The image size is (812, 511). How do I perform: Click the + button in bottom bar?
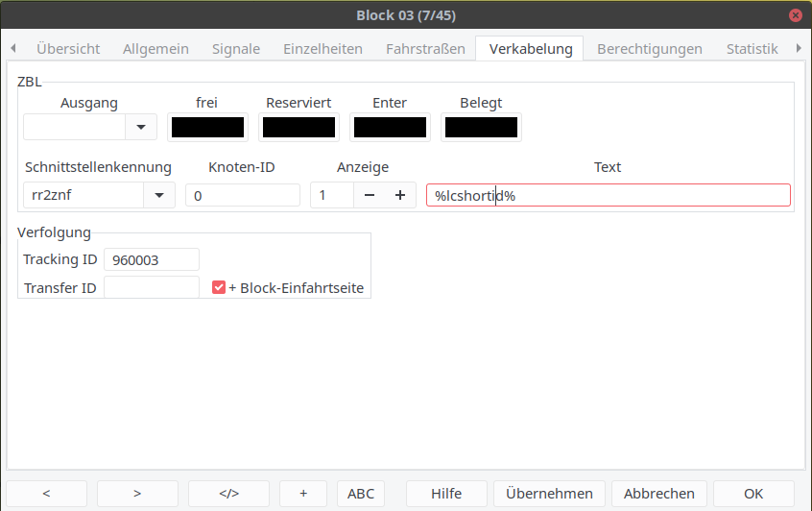(x=303, y=494)
